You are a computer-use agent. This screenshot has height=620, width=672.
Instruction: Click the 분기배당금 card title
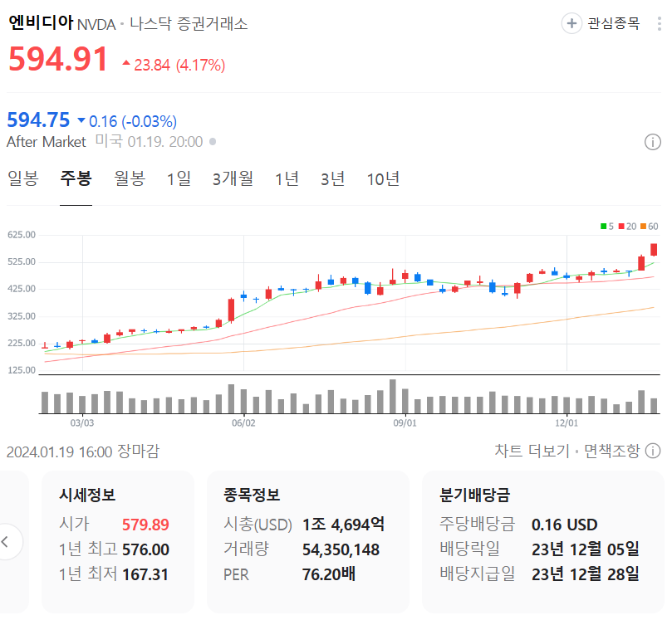coord(475,495)
